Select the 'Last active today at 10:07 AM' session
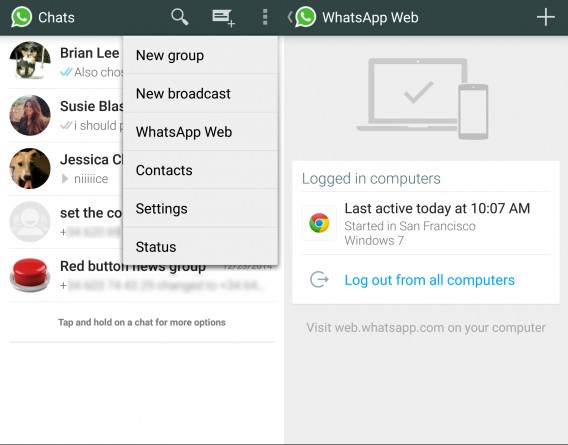Image resolution: width=568 pixels, height=445 pixels. (437, 208)
